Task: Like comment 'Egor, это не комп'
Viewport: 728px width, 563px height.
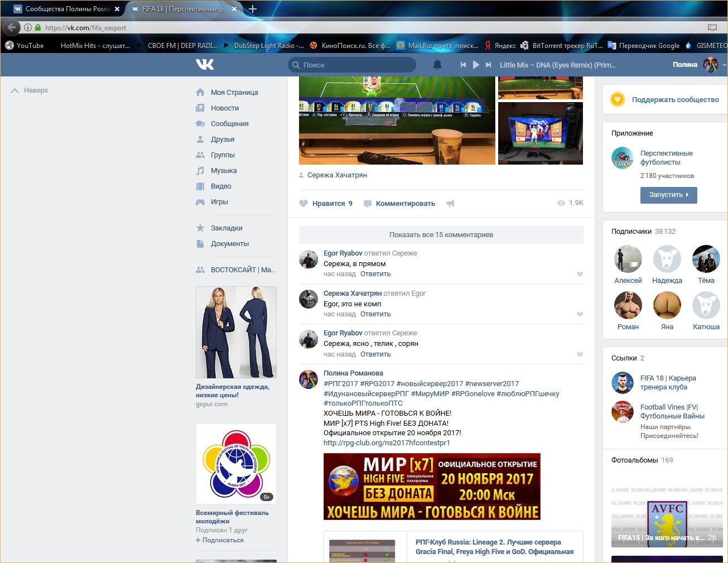Action: click(x=580, y=314)
